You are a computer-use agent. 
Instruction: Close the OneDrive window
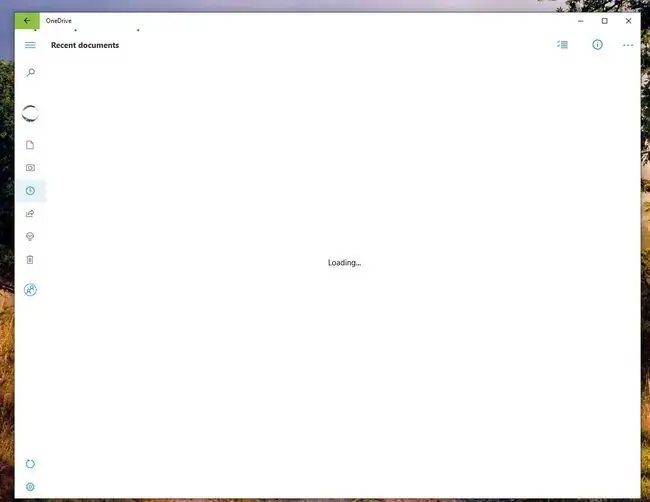click(x=628, y=21)
